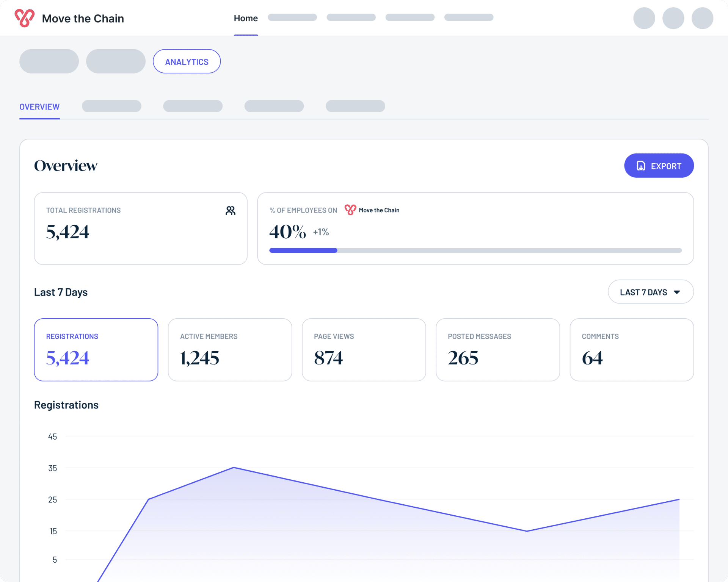Click the 25 y-axis label

(x=52, y=499)
